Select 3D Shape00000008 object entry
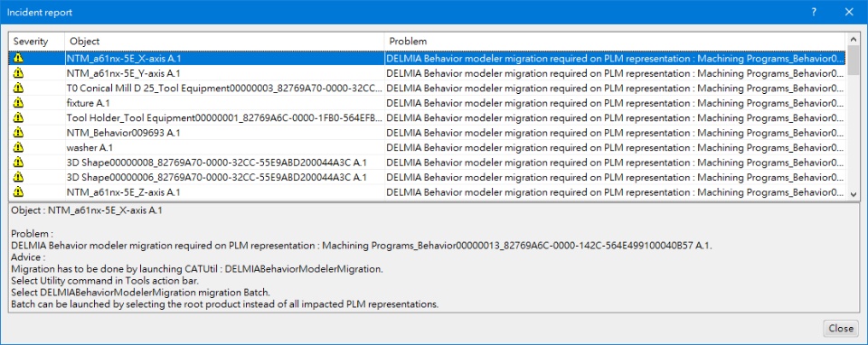 216,163
